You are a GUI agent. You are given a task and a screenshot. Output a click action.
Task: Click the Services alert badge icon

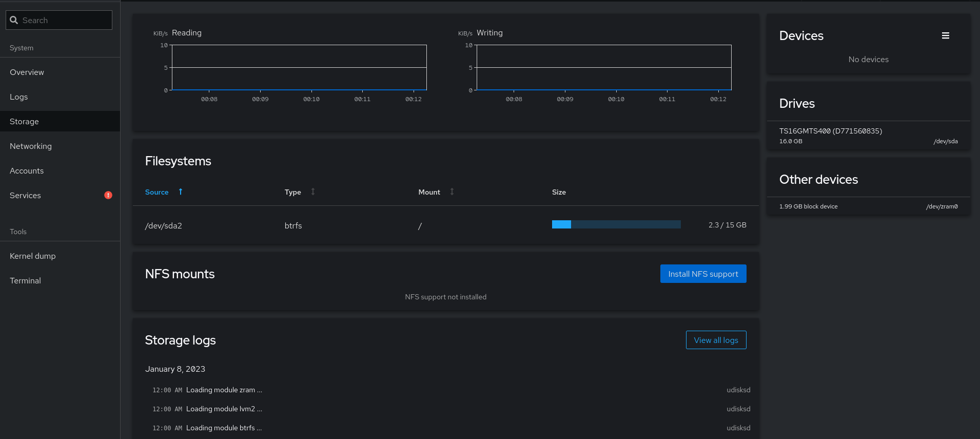click(108, 195)
